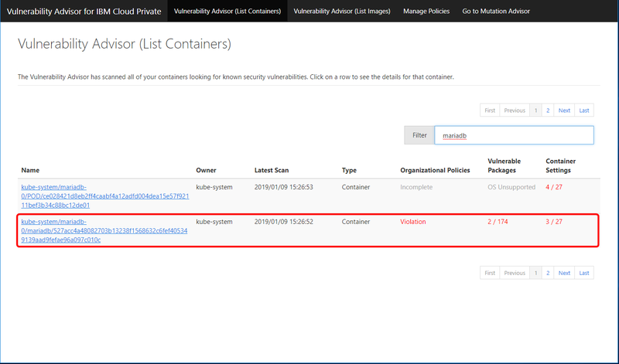Viewport: 619px width, 364px height.
Task: Sort by Name column header
Action: [30, 170]
